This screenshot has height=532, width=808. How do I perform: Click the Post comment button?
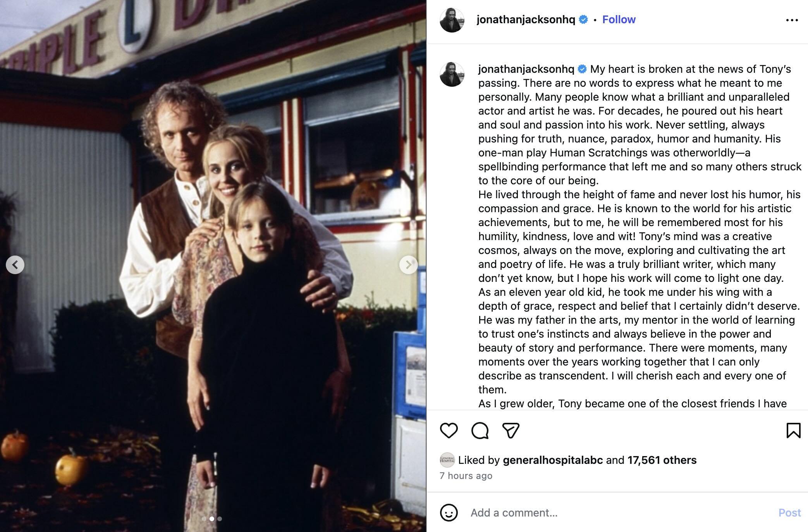[x=789, y=513]
